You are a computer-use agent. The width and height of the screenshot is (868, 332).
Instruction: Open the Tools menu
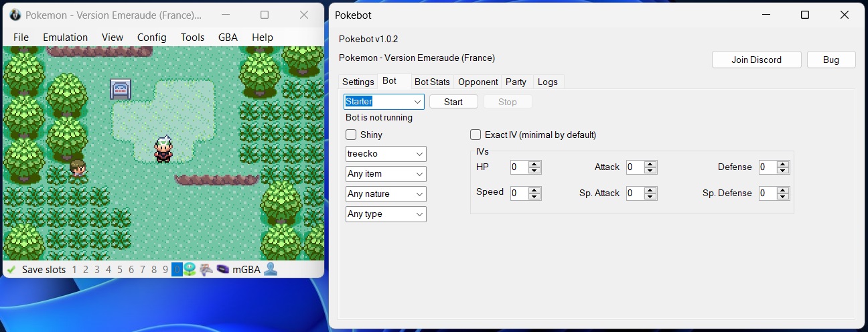point(193,37)
